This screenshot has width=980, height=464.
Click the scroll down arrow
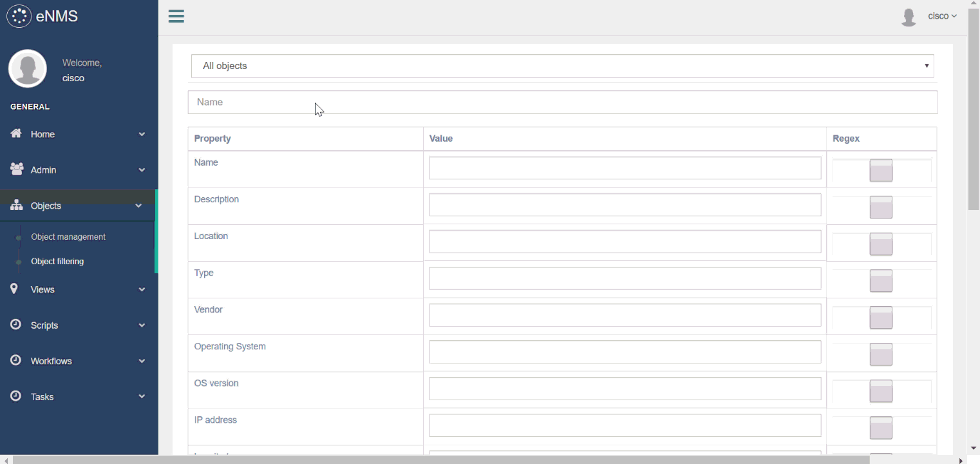[974, 448]
